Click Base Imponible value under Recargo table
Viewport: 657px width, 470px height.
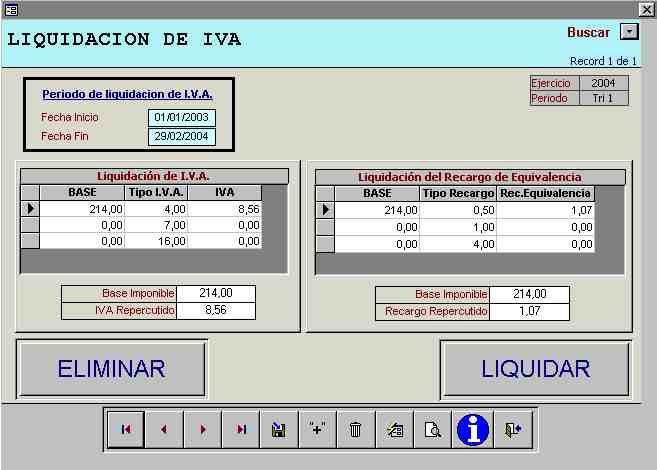530,294
